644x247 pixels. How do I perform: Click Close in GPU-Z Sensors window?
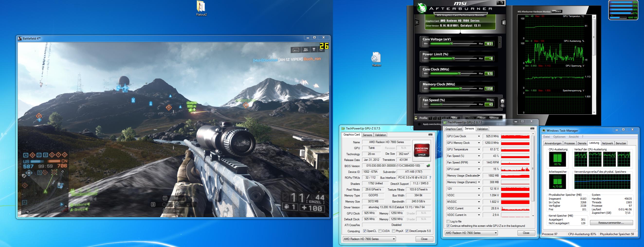(x=526, y=233)
